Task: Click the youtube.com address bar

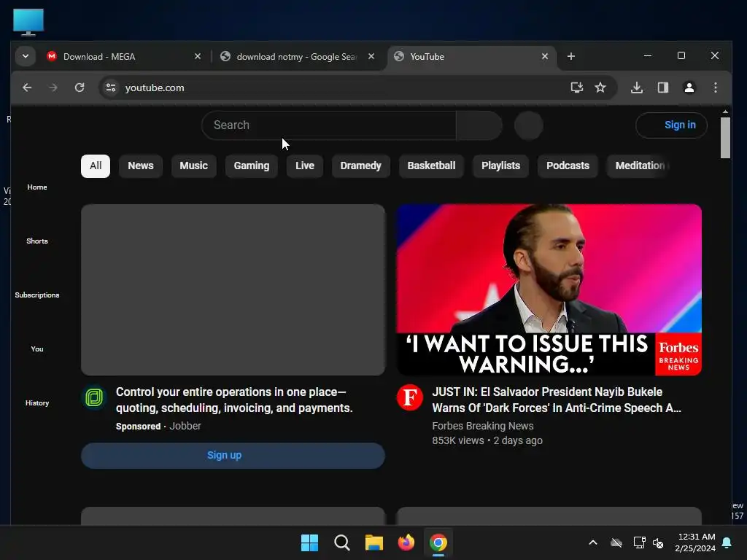Action: pos(343,87)
